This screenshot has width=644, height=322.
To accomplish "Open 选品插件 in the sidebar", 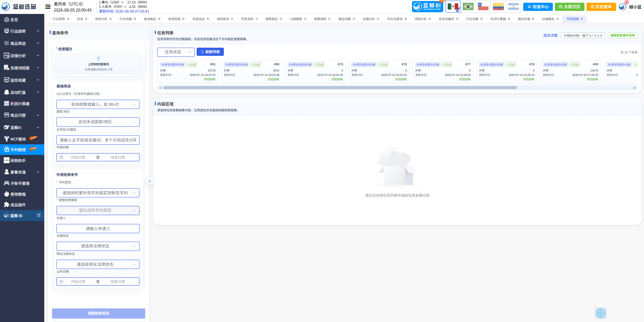I will click(22, 205).
